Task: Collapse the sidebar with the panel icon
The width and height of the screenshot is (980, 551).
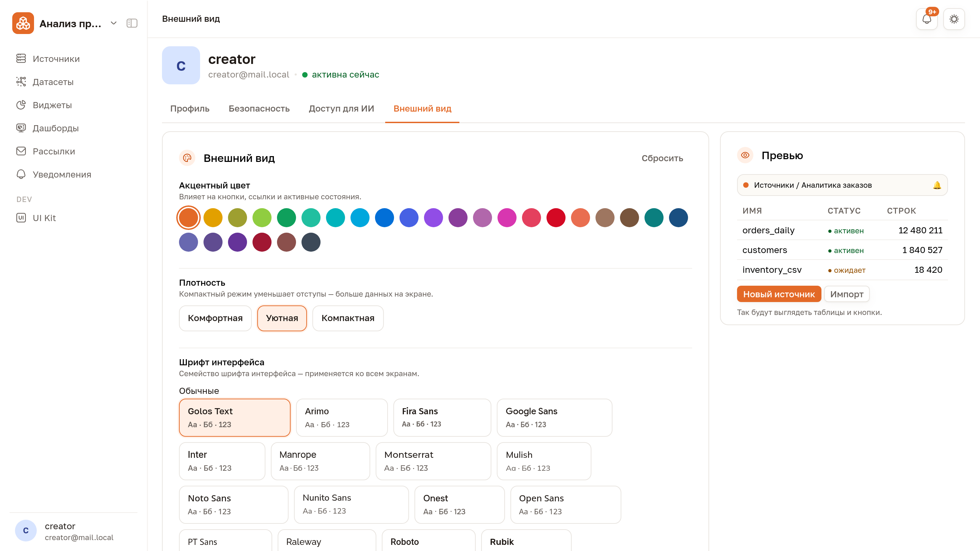Action: [132, 23]
